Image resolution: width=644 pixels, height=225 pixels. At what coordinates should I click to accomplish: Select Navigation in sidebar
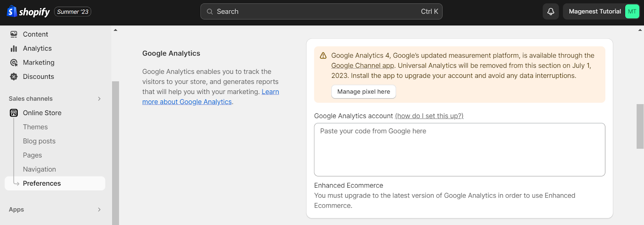pyautogui.click(x=39, y=169)
